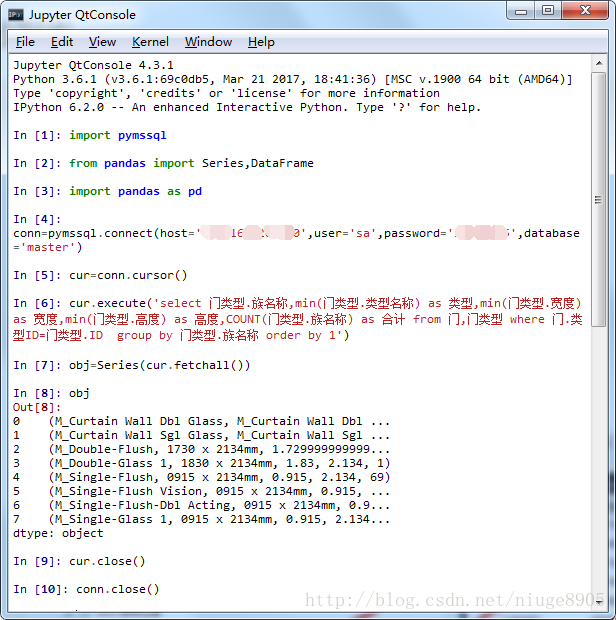Click the vertical scrollbar thumb
This screenshot has width=616, height=620.
(x=598, y=200)
